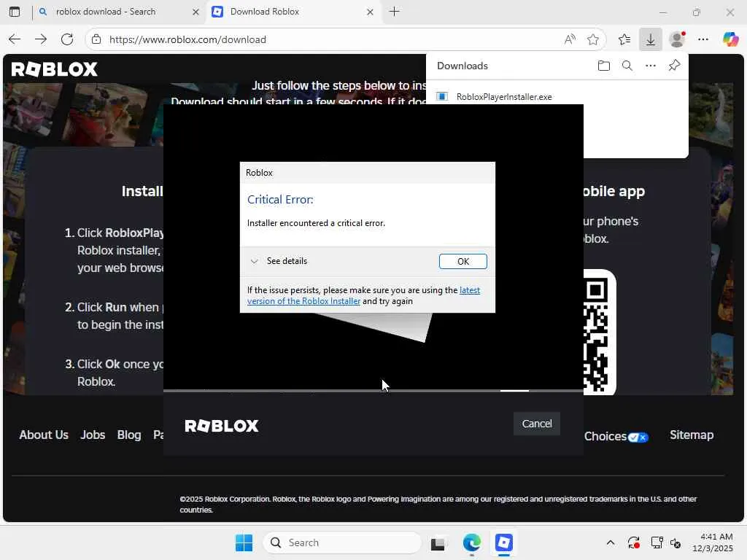Close the Download Roblox tab
The width and height of the screenshot is (747, 560).
coord(370,12)
